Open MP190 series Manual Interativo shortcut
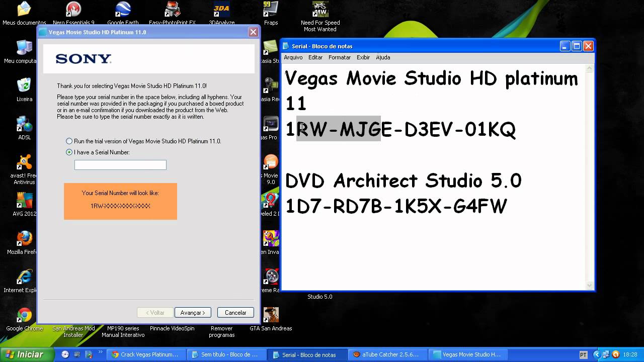644x362 pixels. pyautogui.click(x=123, y=331)
